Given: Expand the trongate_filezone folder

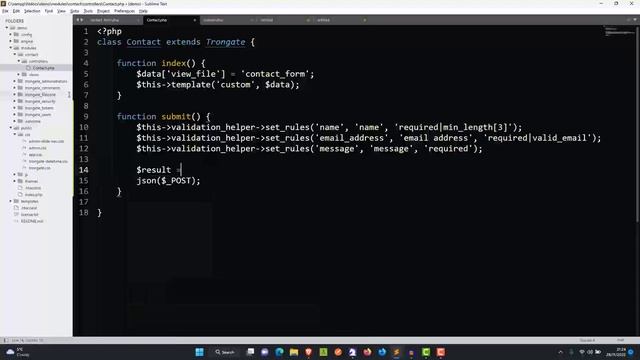Looking at the screenshot, I should pyautogui.click(x=15, y=94).
